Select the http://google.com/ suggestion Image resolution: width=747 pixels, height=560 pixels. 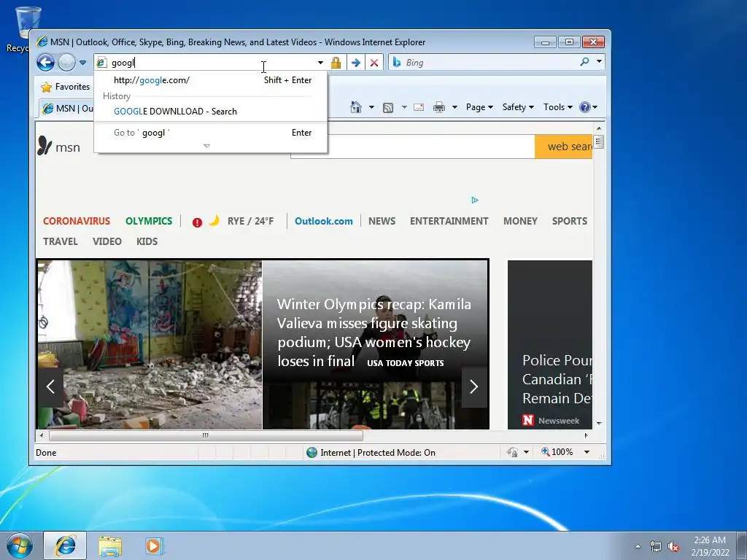click(x=211, y=80)
